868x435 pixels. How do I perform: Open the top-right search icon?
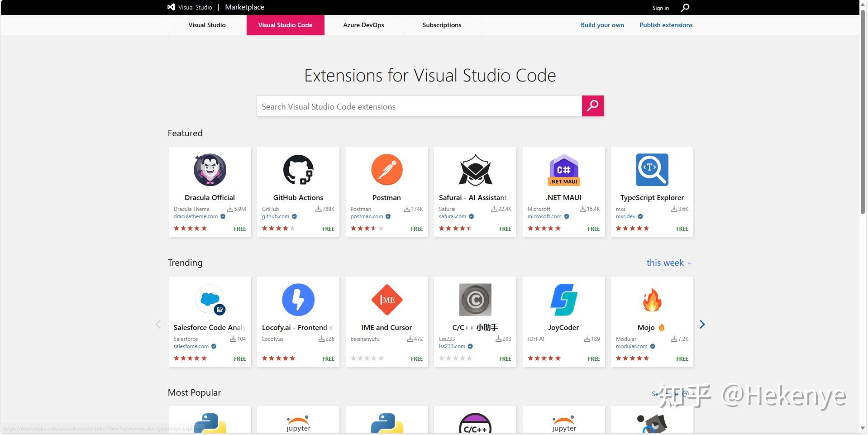coord(684,7)
